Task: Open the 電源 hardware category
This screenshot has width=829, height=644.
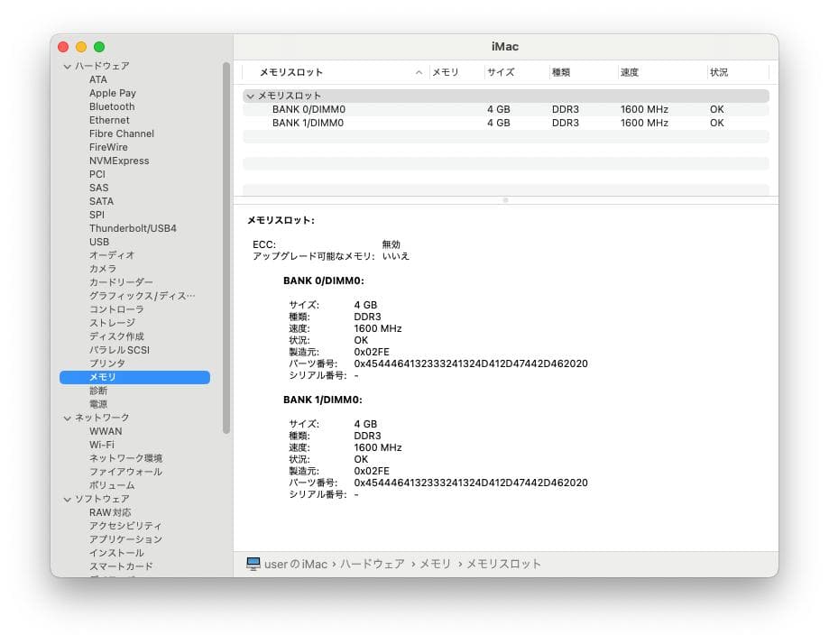Action: (97, 404)
